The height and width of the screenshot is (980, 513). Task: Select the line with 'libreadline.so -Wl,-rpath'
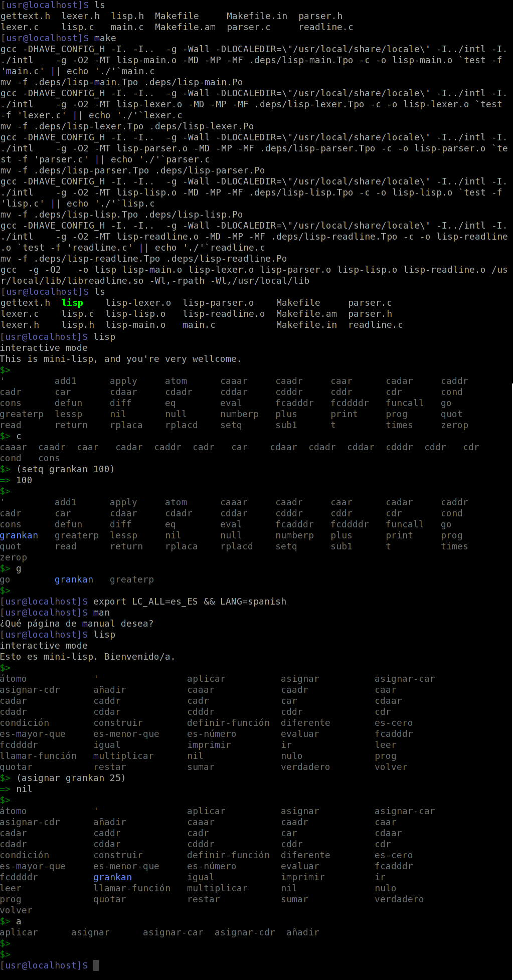coord(155,280)
